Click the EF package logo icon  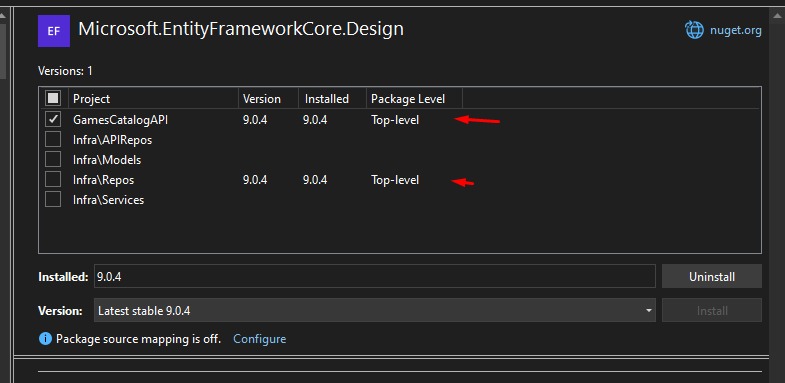(x=54, y=31)
